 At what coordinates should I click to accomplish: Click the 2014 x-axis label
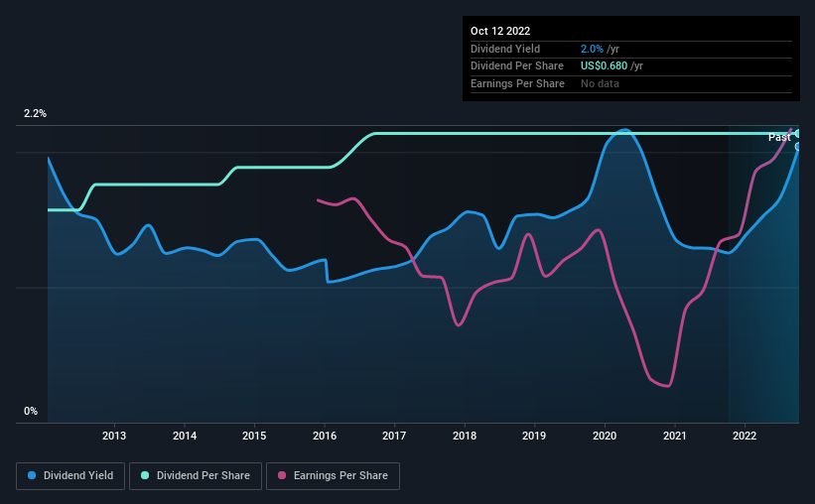(x=185, y=436)
